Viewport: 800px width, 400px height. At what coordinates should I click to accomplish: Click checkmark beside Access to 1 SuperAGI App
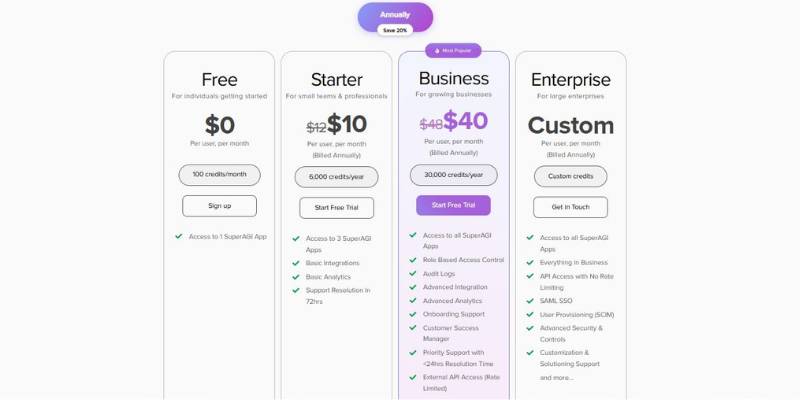[x=178, y=237]
